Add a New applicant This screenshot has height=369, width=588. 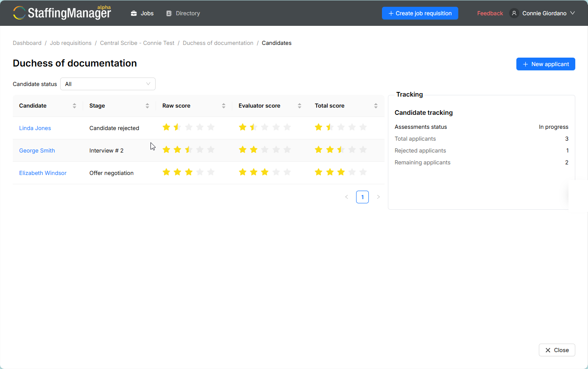coord(546,64)
